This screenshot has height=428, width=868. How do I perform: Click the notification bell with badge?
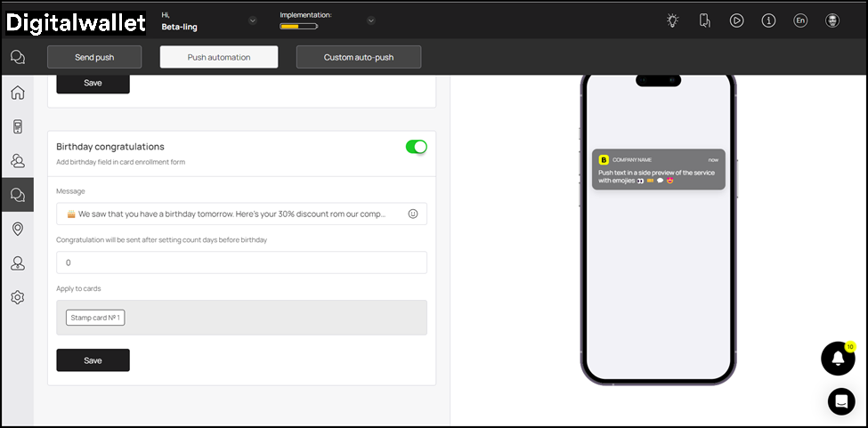[x=837, y=358]
